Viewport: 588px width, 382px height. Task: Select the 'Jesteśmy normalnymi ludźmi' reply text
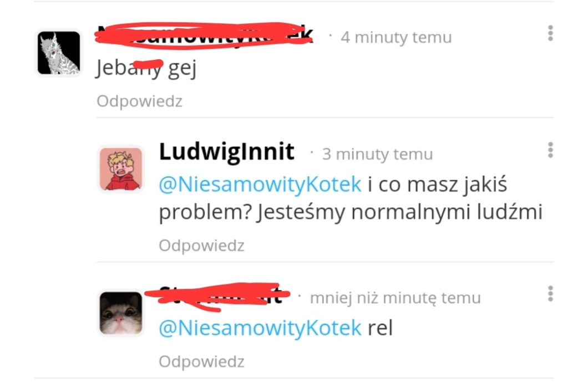[400, 212]
